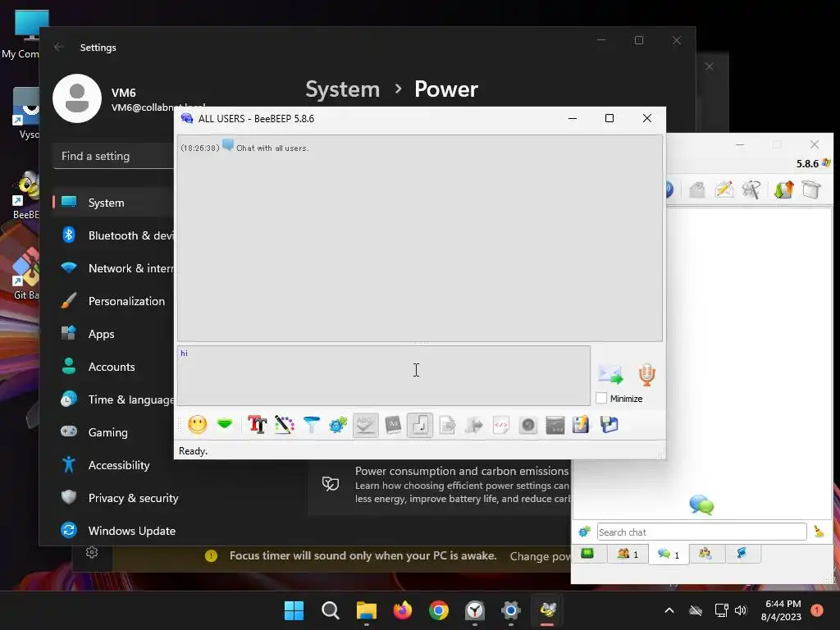Viewport: 840px width, 630px height.
Task: Click the trash can icon in BeeBEEP main toolbar
Action: pos(811,189)
